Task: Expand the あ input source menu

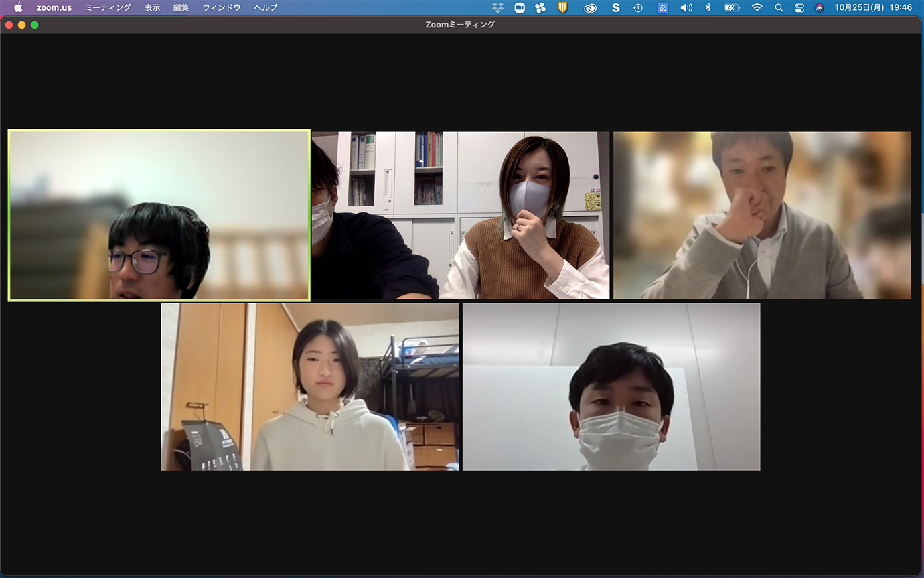Action: [x=663, y=7]
